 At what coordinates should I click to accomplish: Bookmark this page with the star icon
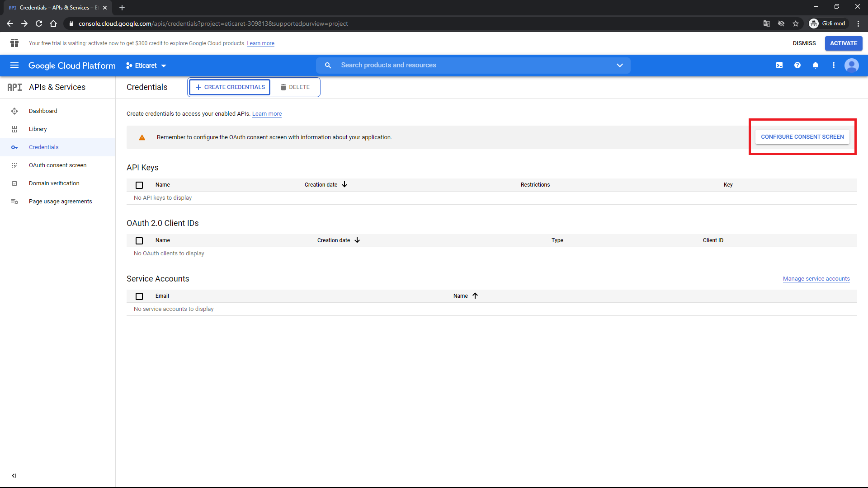tap(796, 23)
